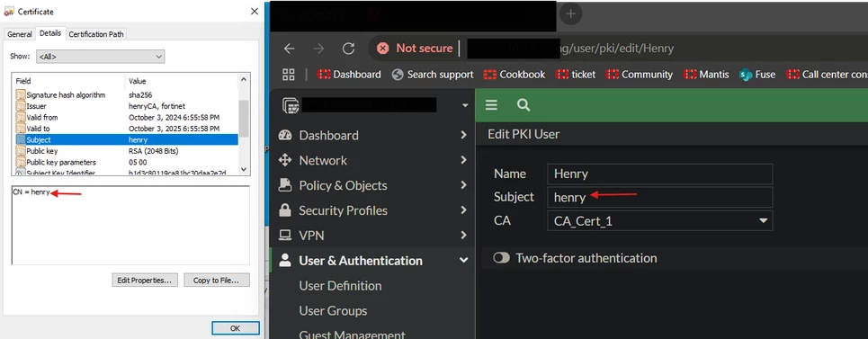868x339 pixels.
Task: Click scroll-up arrow of certificate field list
Action: pyautogui.click(x=244, y=80)
